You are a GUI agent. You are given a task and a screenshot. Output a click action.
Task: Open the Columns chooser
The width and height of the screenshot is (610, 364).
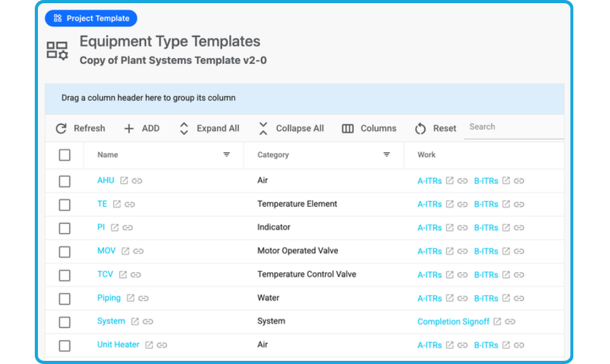(x=370, y=128)
